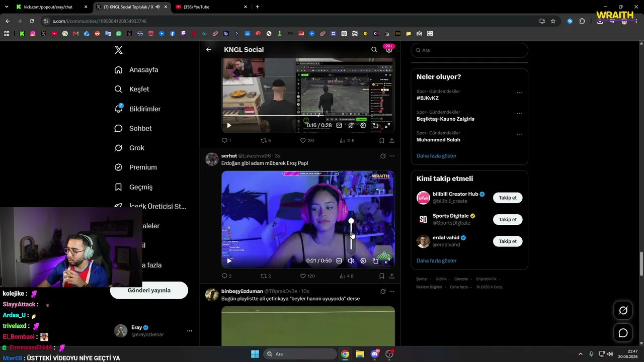The image size is (644, 362).
Task: Search within KNGL Social community
Action: [374, 50]
